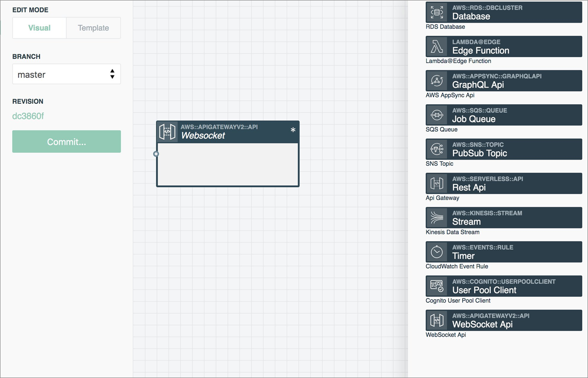Screen dimensions: 588x378
Task: Click the Commit... button
Action: coord(66,142)
